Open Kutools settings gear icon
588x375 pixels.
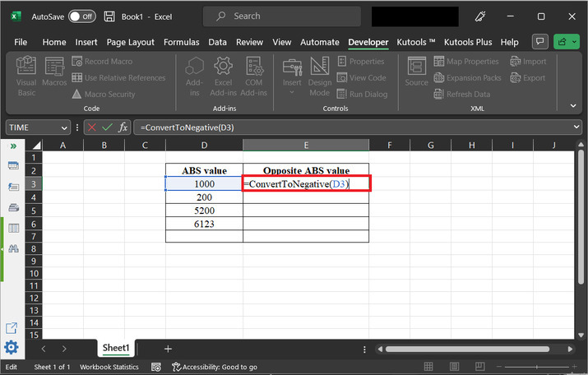(12, 347)
